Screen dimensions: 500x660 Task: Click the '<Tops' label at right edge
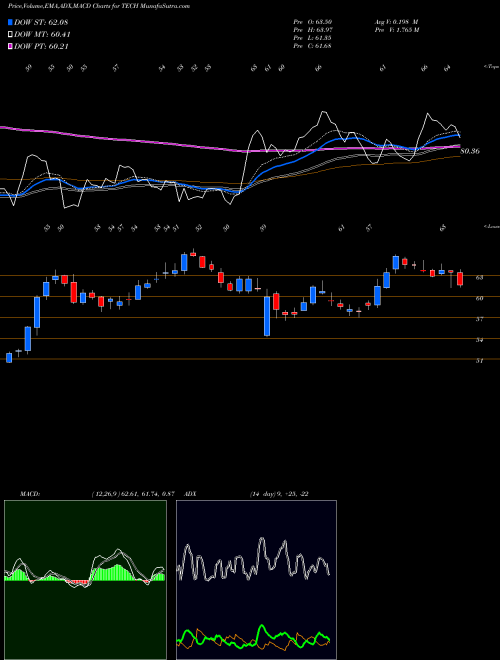click(x=492, y=67)
